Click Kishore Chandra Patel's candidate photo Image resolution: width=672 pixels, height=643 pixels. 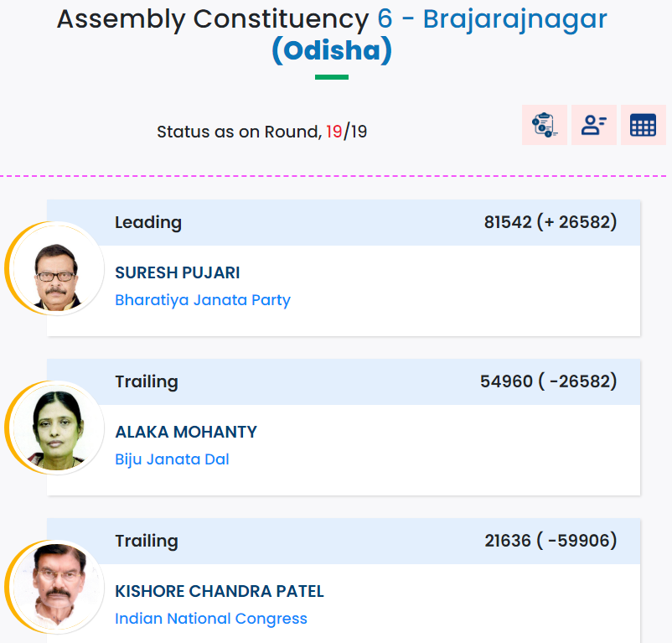point(54,587)
